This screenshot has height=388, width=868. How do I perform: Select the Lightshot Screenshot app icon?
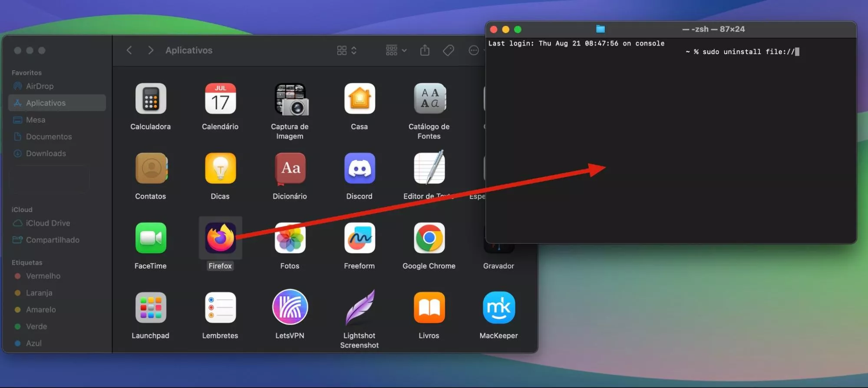(359, 308)
